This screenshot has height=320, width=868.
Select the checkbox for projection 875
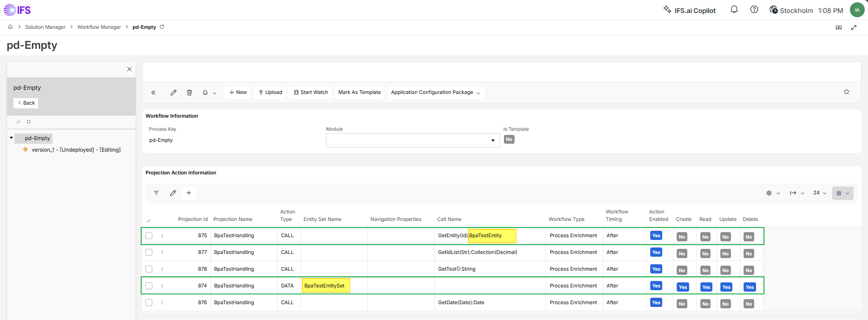coord(149,236)
